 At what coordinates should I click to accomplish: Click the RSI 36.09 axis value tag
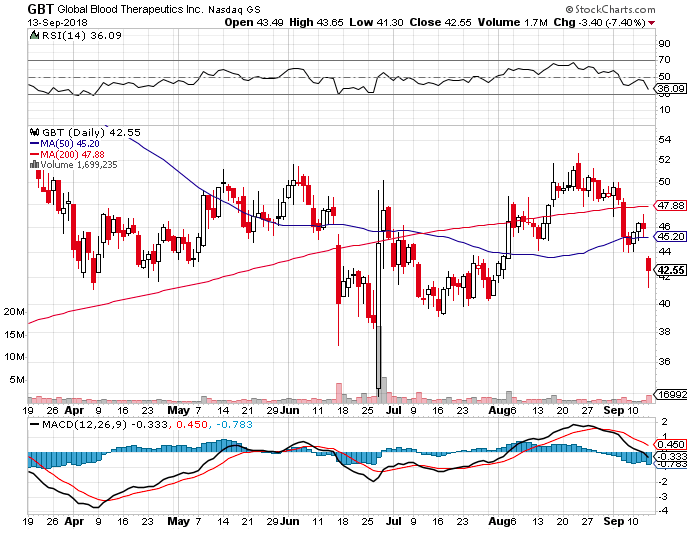(671, 89)
